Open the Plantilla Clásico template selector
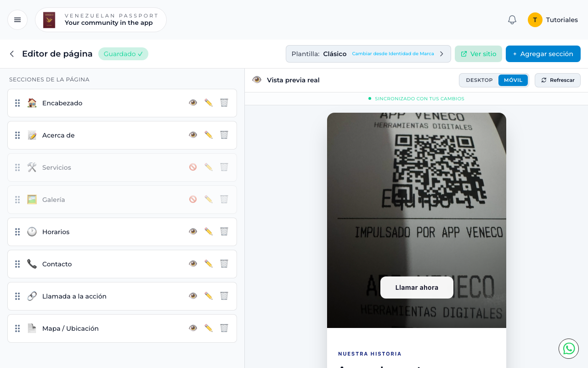The height and width of the screenshot is (368, 588). tap(368, 54)
